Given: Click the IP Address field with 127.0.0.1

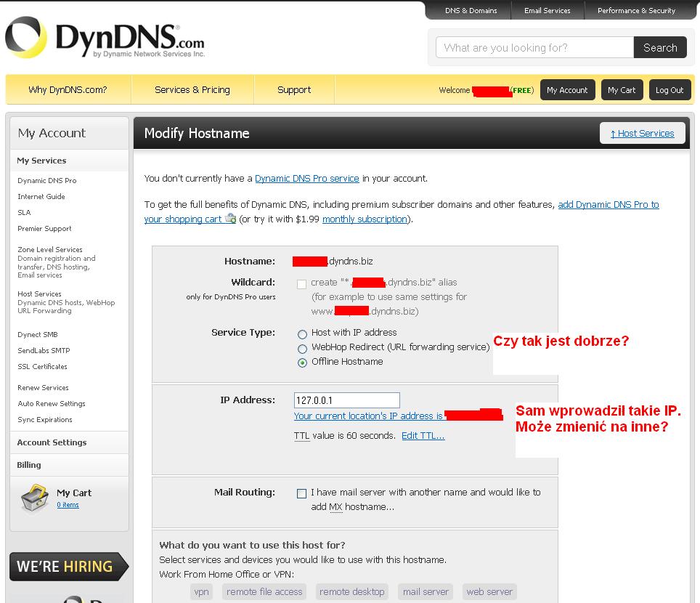Looking at the screenshot, I should (347, 400).
